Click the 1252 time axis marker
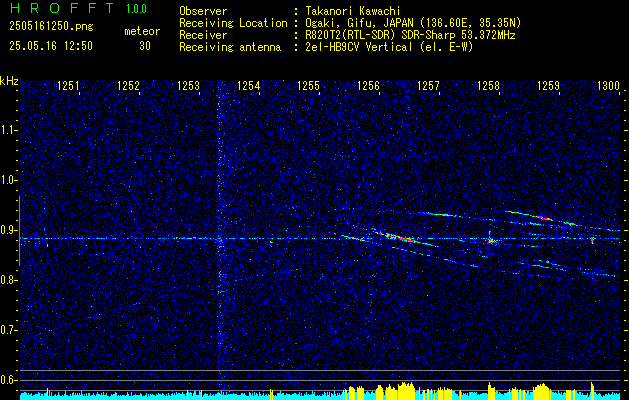 pyautogui.click(x=128, y=85)
